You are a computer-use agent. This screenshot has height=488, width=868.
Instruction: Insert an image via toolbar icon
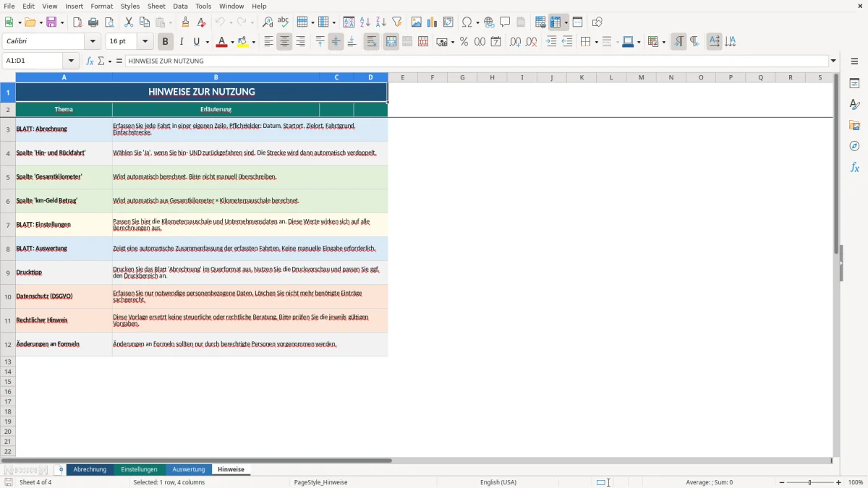[416, 22]
